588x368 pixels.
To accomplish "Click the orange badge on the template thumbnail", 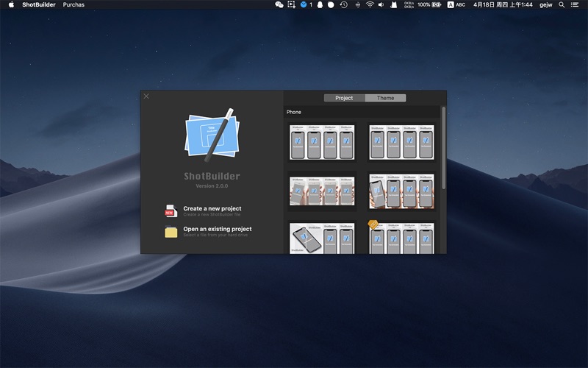I will (373, 224).
